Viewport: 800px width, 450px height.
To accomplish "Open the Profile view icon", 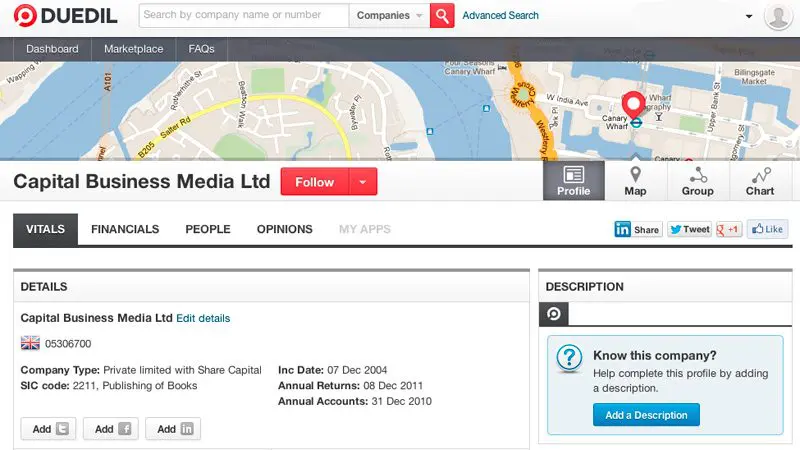I will click(x=573, y=180).
